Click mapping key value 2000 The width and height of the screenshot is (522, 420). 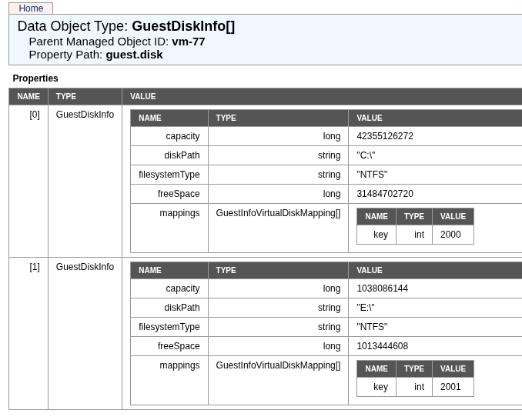click(x=450, y=235)
